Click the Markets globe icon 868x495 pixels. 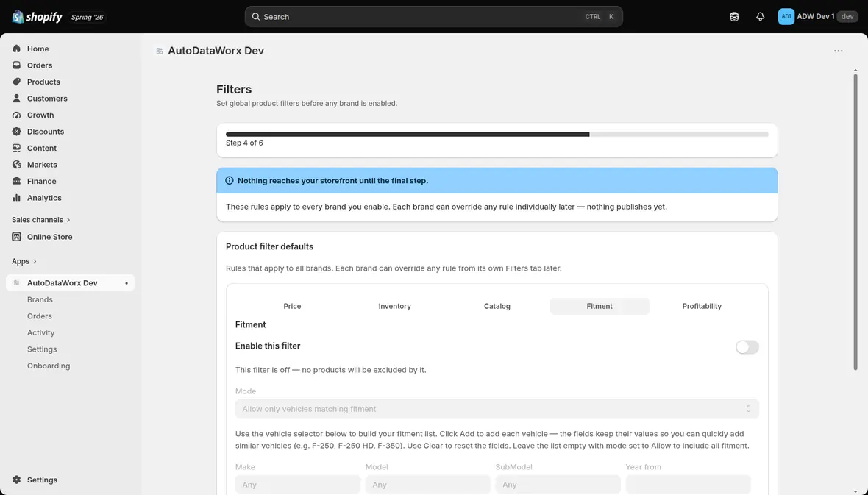(x=17, y=165)
